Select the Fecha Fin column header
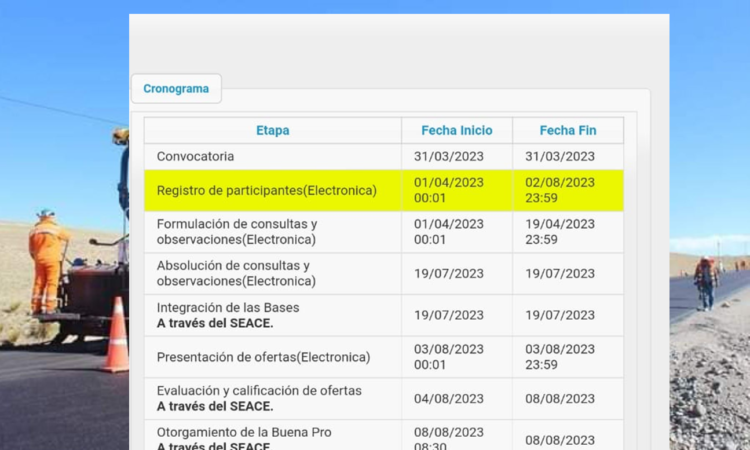 click(x=567, y=130)
